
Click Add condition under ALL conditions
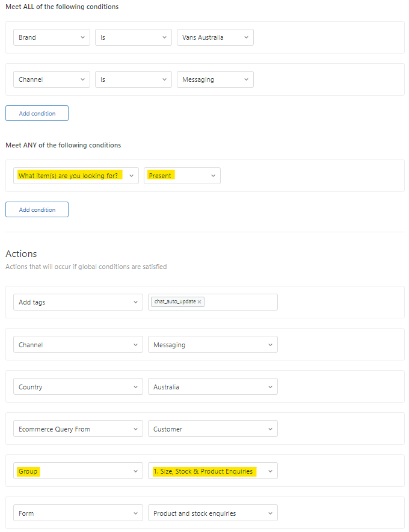click(x=37, y=113)
